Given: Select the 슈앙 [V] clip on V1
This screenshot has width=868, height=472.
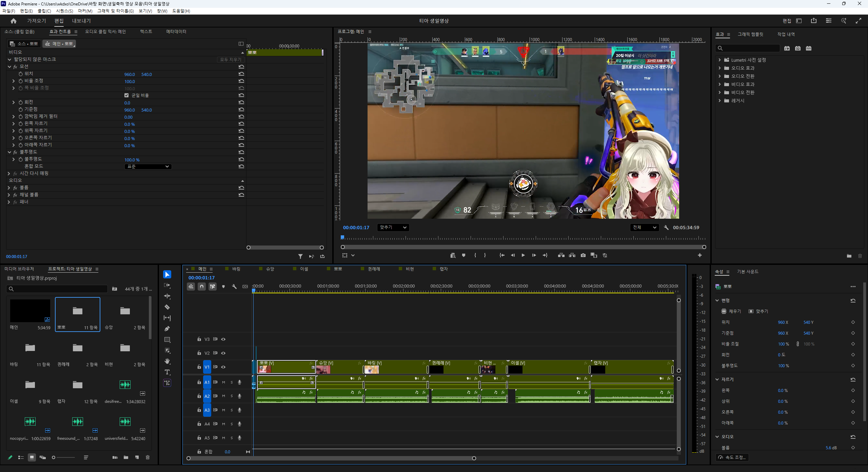Looking at the screenshot, I should pos(340,367).
